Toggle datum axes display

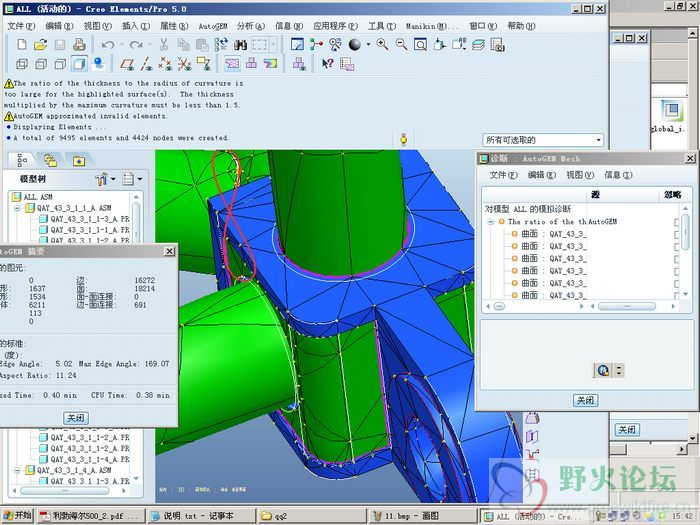pyautogui.click(x=146, y=64)
